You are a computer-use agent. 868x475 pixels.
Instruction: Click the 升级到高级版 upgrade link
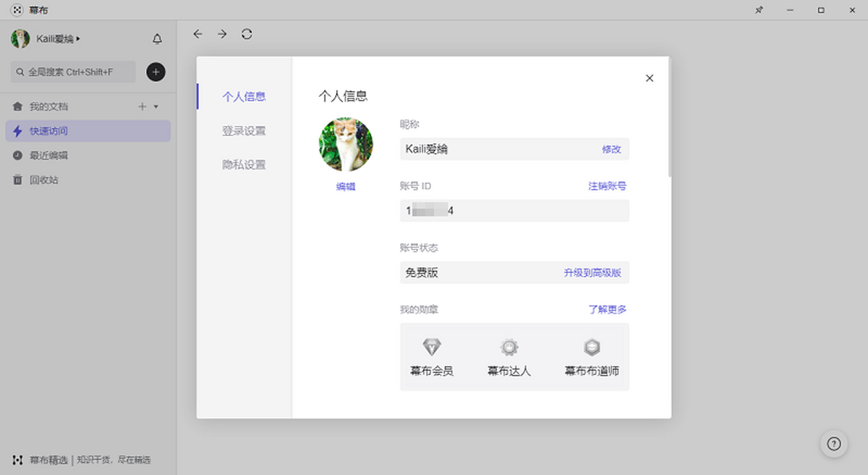coord(592,273)
